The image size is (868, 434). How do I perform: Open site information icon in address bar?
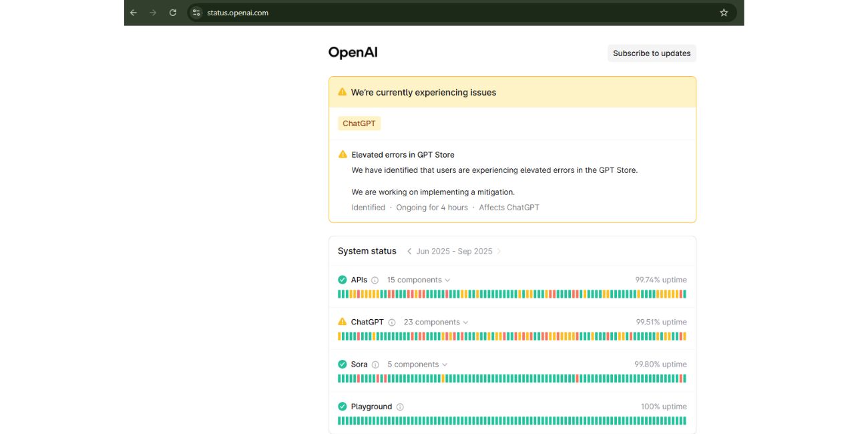click(x=196, y=13)
